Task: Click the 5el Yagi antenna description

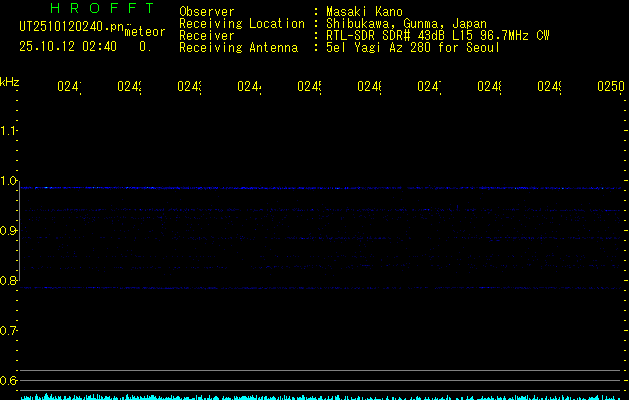Action: pos(413,47)
